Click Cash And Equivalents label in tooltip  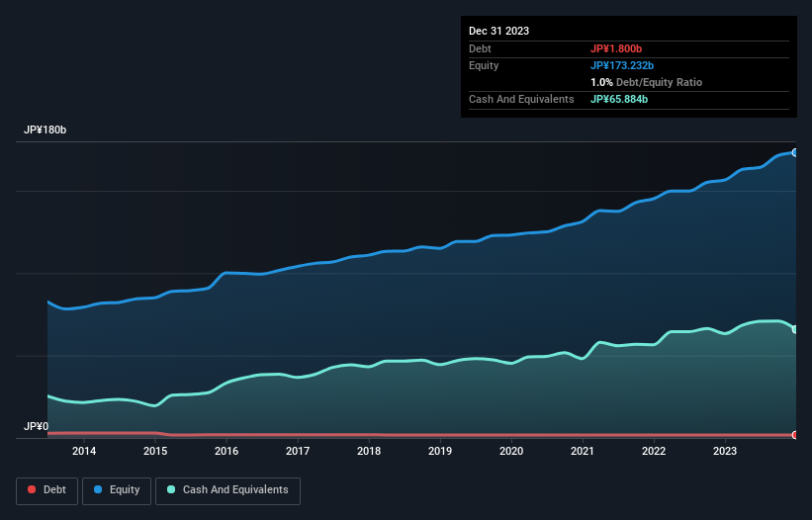click(x=521, y=99)
